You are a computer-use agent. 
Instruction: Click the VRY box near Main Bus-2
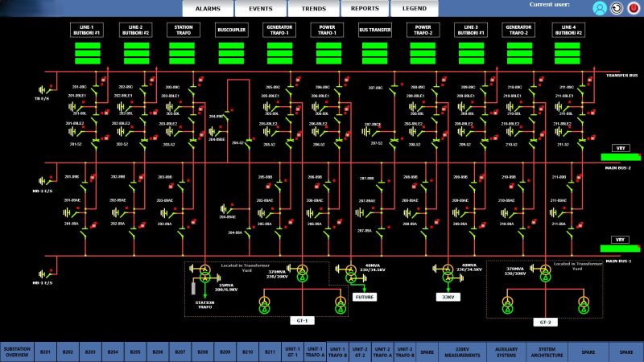[620, 148]
